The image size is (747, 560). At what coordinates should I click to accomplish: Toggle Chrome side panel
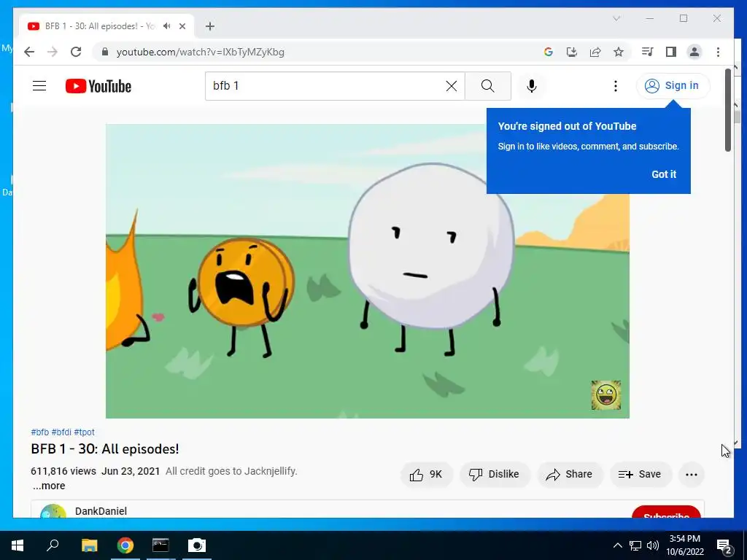pos(671,52)
